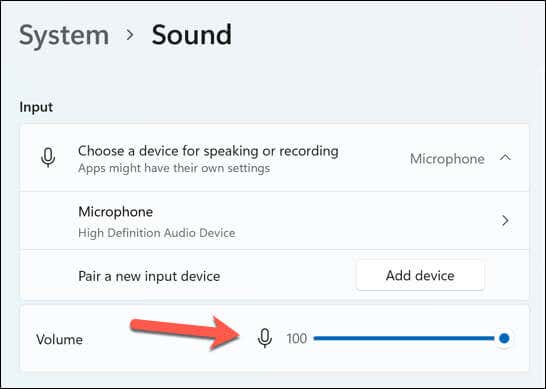The width and height of the screenshot is (546, 389).
Task: Set input volume by clicking slider track middle
Action: (404, 338)
